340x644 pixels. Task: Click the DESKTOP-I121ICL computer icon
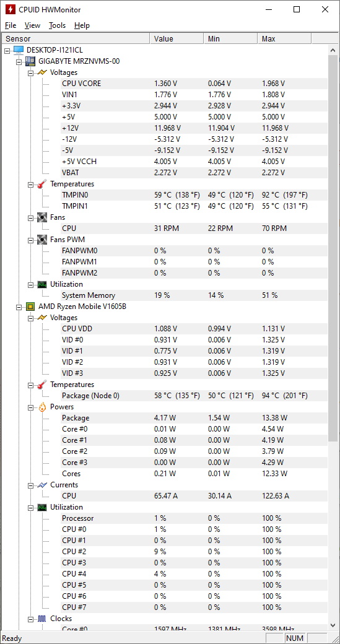coord(19,50)
